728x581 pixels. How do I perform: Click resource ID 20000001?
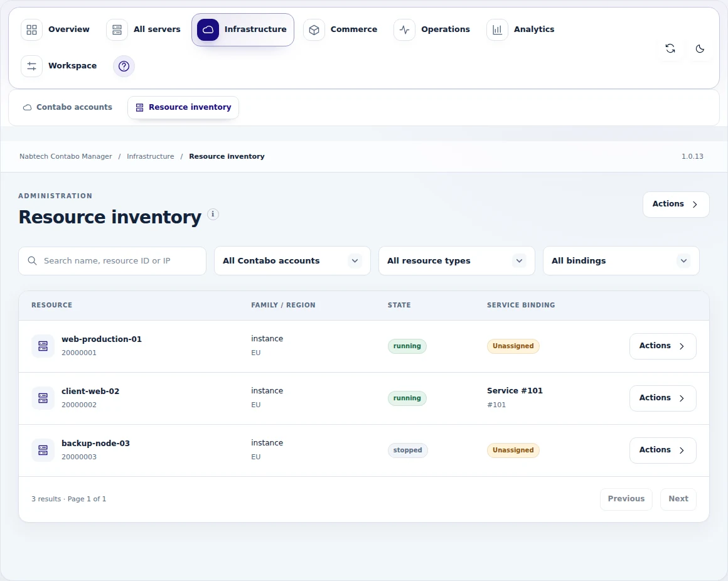(79, 353)
